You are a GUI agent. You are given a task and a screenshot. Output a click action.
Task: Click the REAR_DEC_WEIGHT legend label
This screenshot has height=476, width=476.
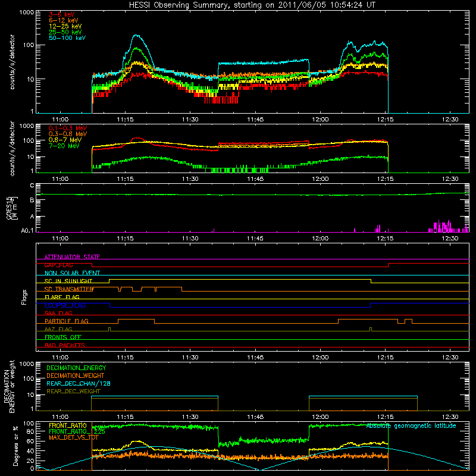(73, 392)
